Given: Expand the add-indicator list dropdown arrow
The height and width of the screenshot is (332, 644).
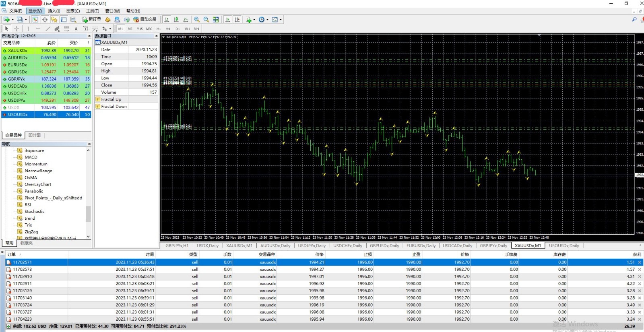Looking at the screenshot, I should point(254,19).
